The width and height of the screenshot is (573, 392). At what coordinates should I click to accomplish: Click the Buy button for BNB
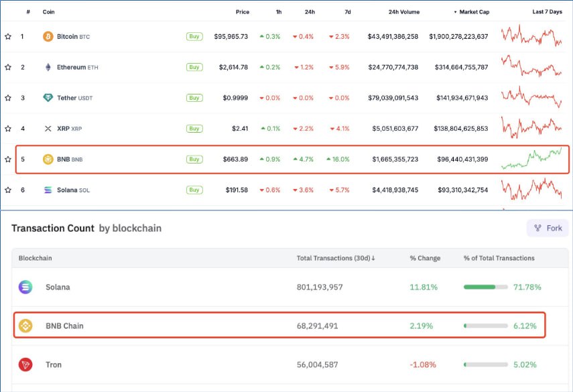[194, 159]
